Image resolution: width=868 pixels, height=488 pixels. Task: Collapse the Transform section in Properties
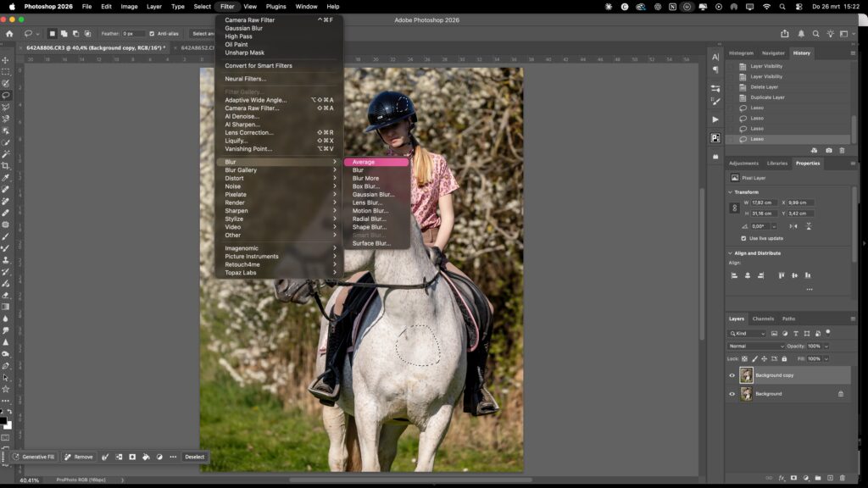(728, 192)
